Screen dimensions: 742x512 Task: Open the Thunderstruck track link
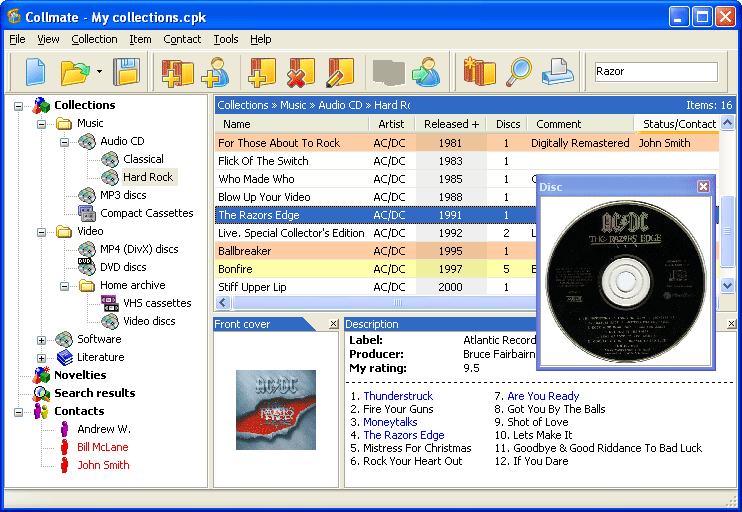pos(398,396)
